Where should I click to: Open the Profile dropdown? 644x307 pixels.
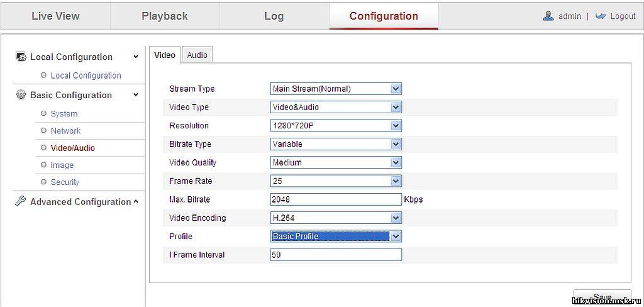pos(336,237)
